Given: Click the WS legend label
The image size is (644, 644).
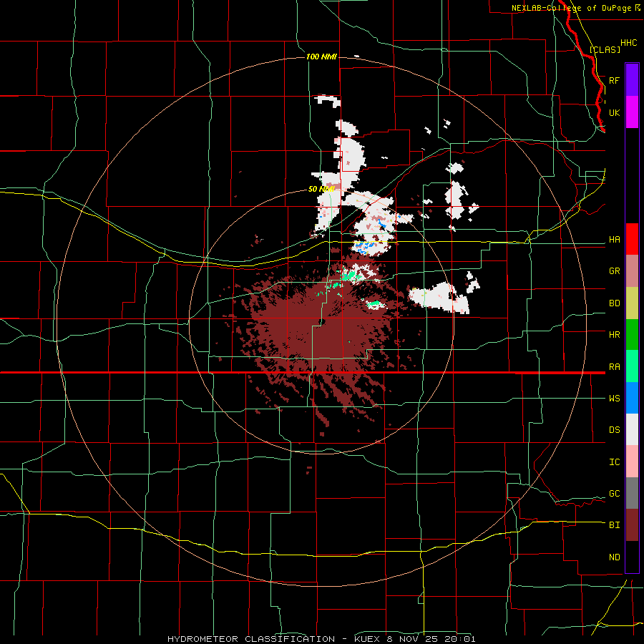Looking at the screenshot, I should [x=614, y=399].
